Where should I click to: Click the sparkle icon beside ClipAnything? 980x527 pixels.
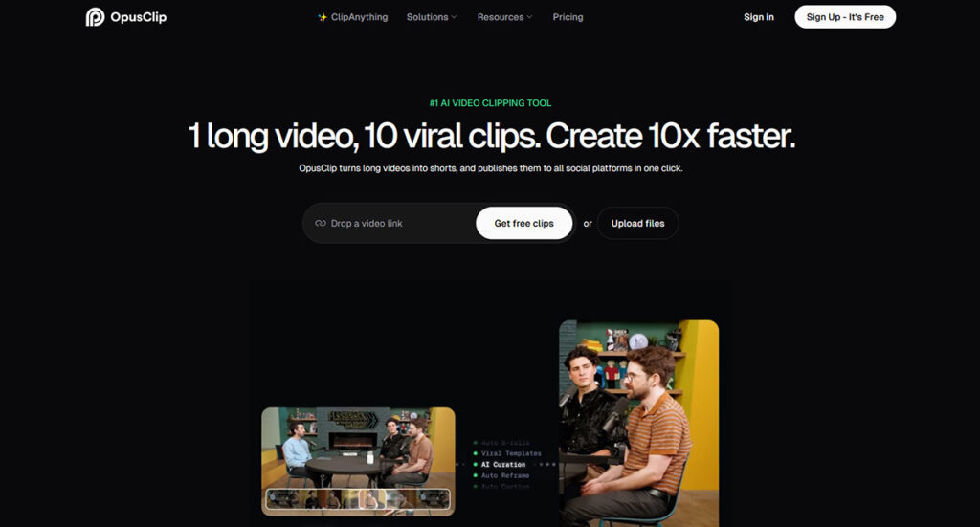tap(323, 17)
